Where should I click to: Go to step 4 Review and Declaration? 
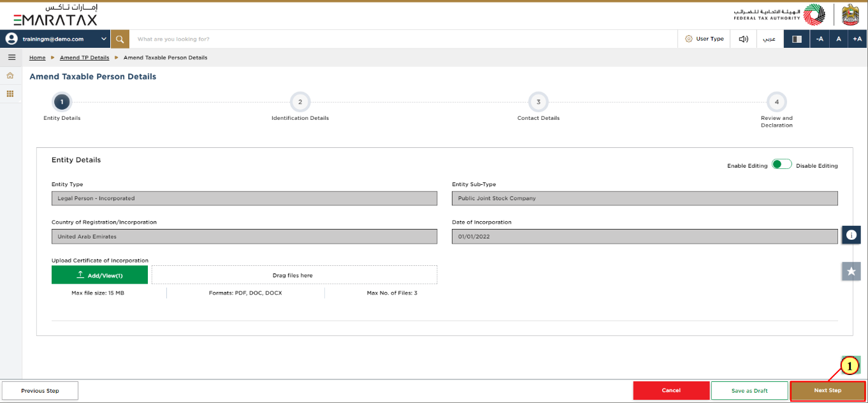pos(777,102)
